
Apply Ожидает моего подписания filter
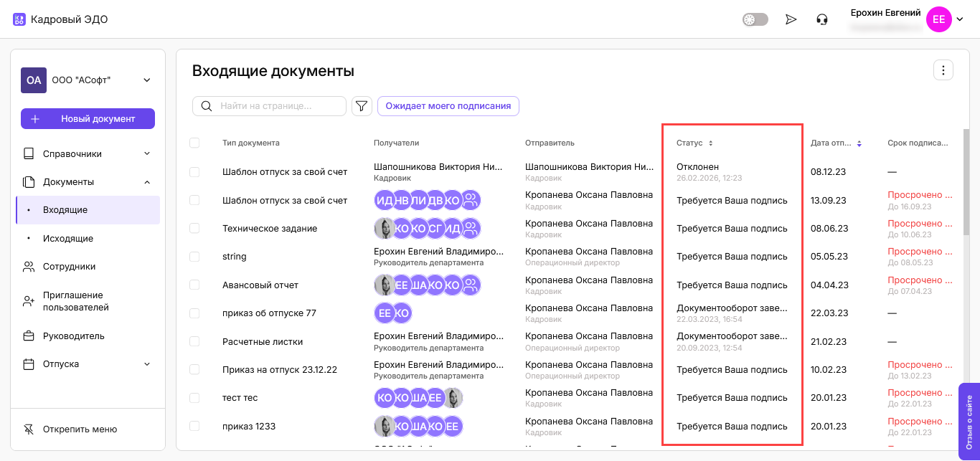point(448,106)
